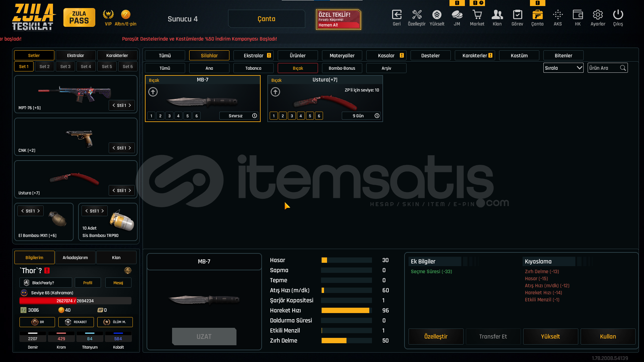Open the Klan members icon
Screen dimensions: 644x362
pos(497,15)
